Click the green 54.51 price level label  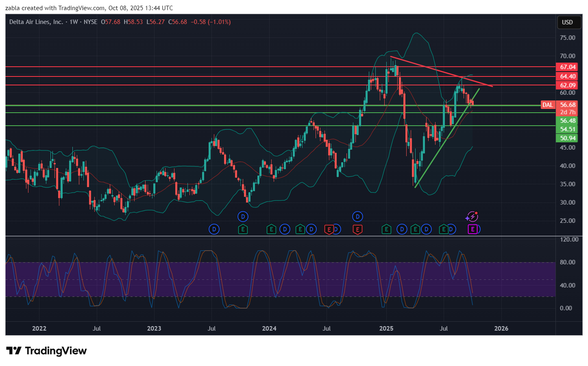coord(568,129)
